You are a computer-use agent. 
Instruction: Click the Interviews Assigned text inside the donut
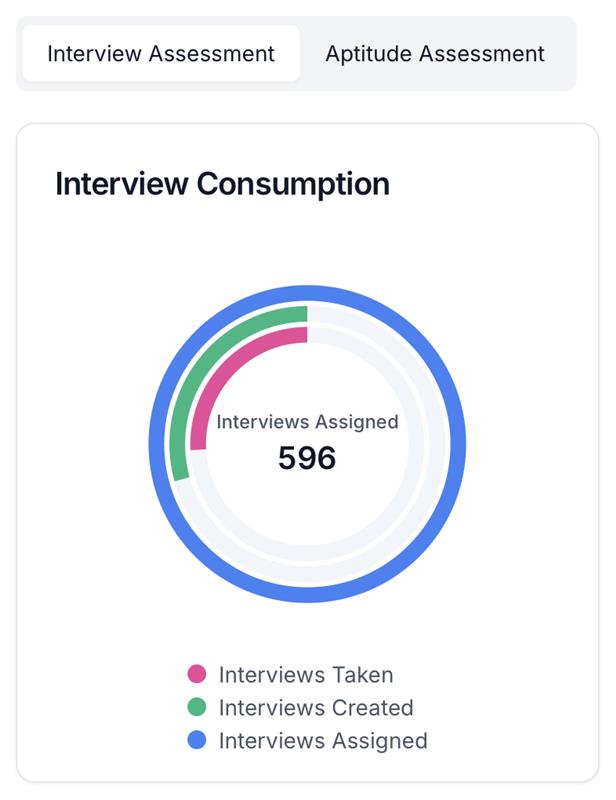click(x=307, y=422)
